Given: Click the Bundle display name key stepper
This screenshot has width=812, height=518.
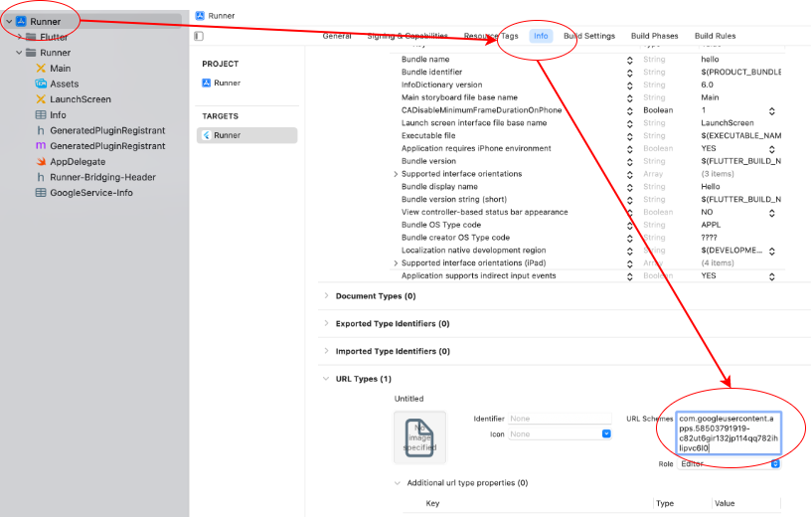Looking at the screenshot, I should coord(630,188).
